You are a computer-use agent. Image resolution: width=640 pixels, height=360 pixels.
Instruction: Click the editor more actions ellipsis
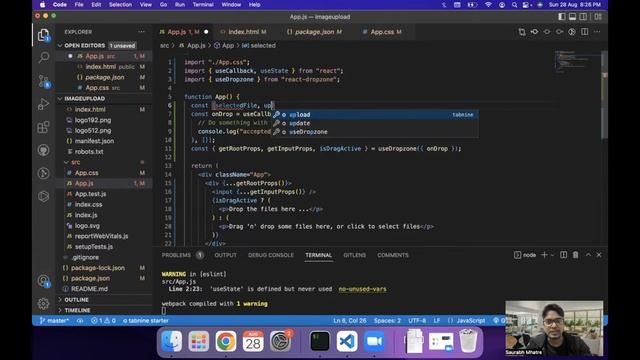point(597,32)
